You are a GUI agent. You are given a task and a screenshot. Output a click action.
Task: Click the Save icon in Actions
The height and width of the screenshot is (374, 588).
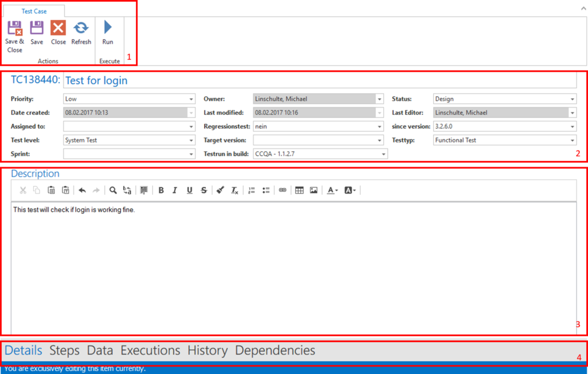[x=37, y=29]
